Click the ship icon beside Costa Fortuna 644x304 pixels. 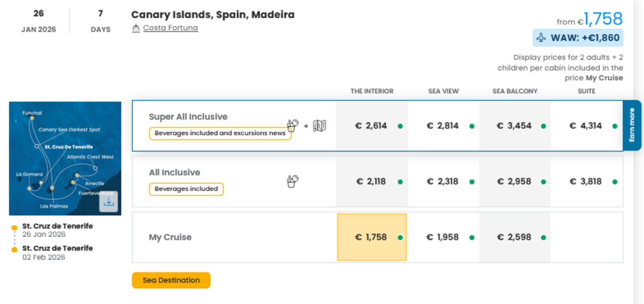(x=136, y=28)
